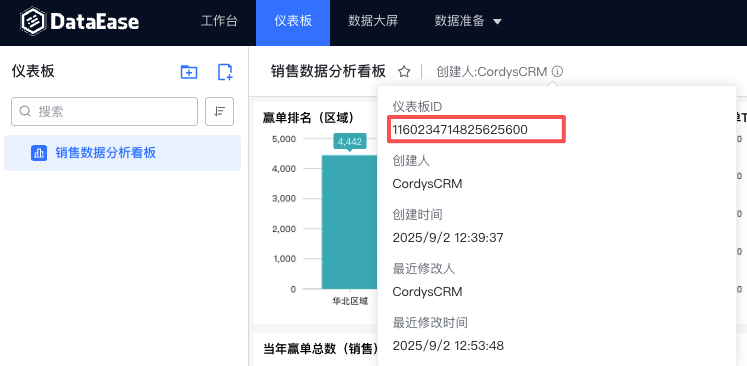Click the 最近修改时间 label in popup

[x=430, y=323]
